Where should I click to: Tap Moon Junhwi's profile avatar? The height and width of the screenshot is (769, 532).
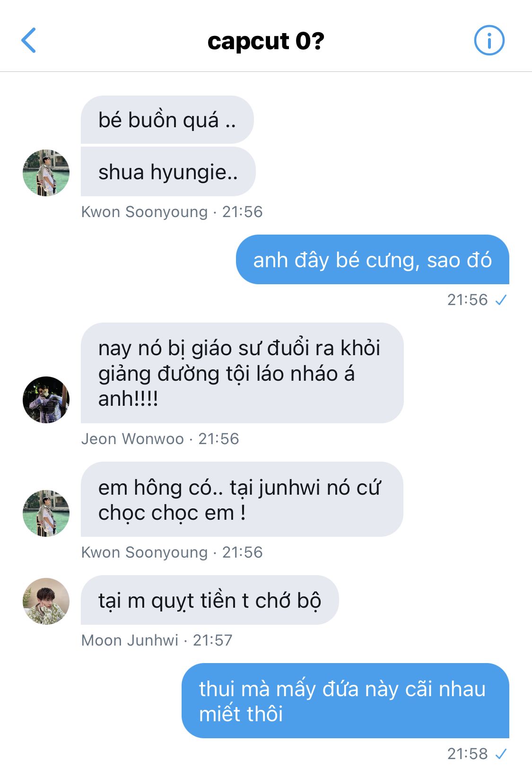click(x=46, y=601)
